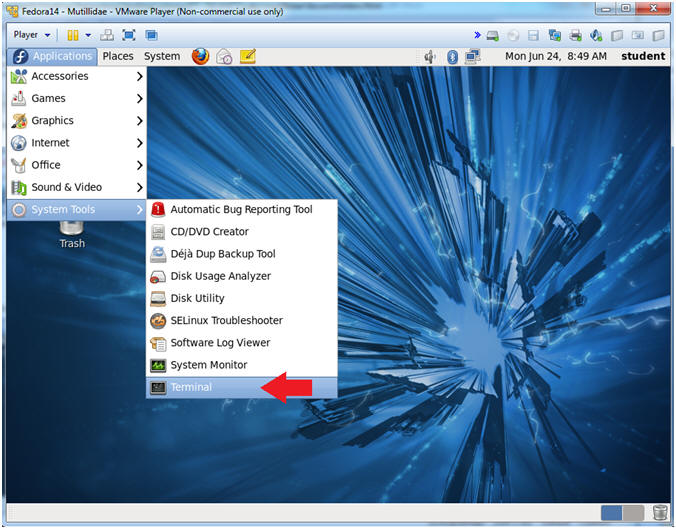Open Disk Usage Analyzer

click(242, 276)
